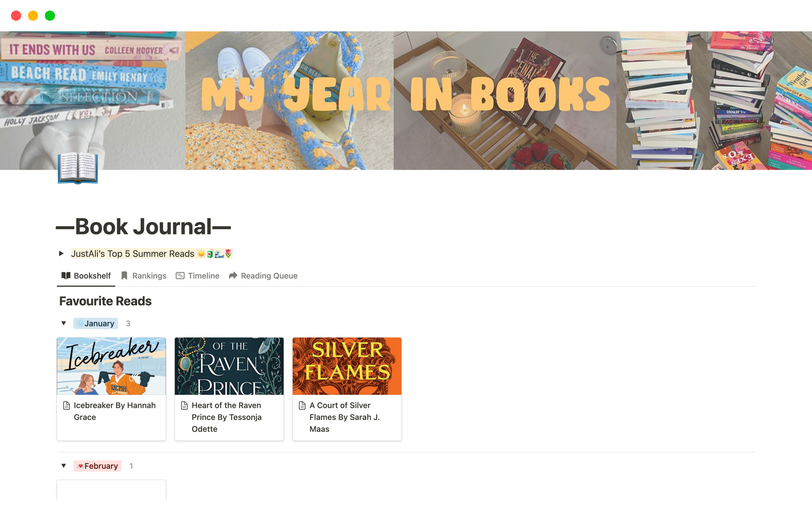812x508 pixels.
Task: Click the January tag label
Action: pos(96,323)
